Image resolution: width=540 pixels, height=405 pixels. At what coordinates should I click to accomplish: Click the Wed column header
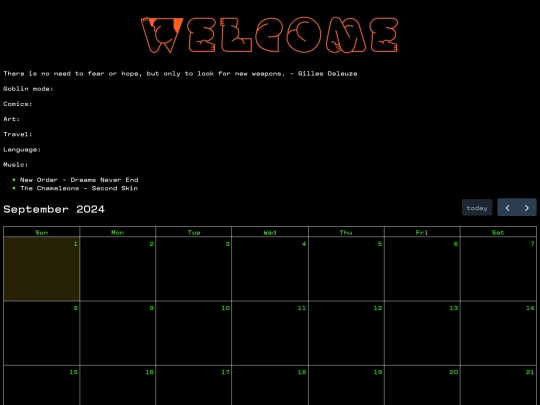[270, 232]
